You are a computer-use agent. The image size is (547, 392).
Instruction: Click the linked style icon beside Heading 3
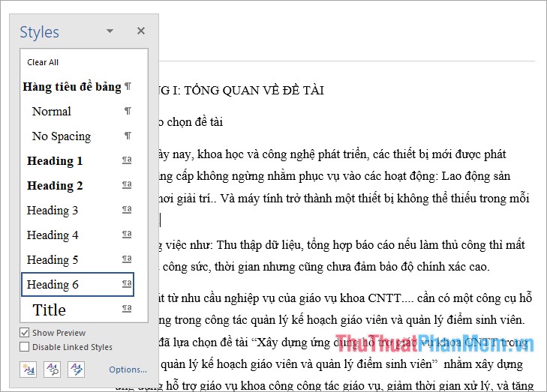tap(127, 209)
